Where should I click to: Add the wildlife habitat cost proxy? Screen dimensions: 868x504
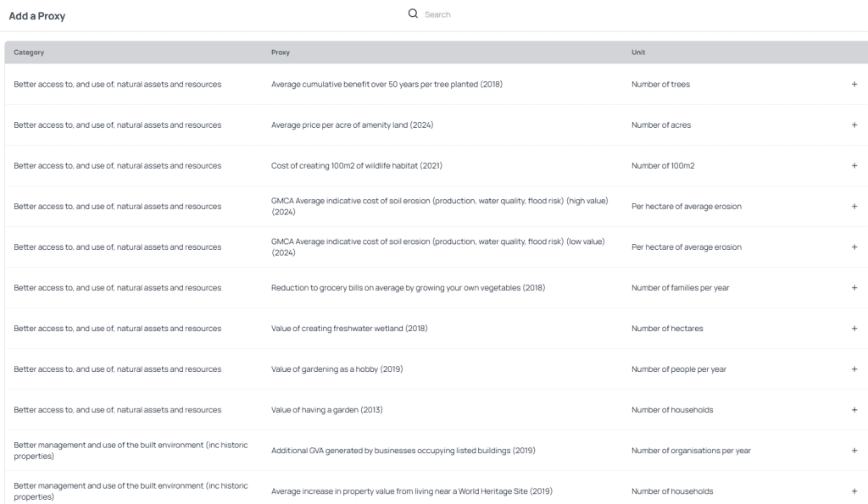pos(854,166)
